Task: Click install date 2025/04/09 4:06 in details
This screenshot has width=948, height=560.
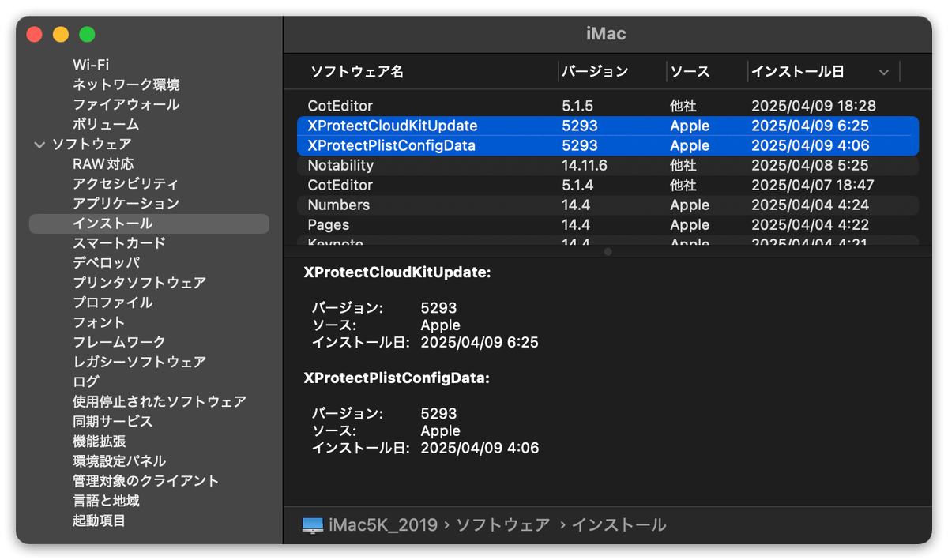Action: [x=480, y=449]
